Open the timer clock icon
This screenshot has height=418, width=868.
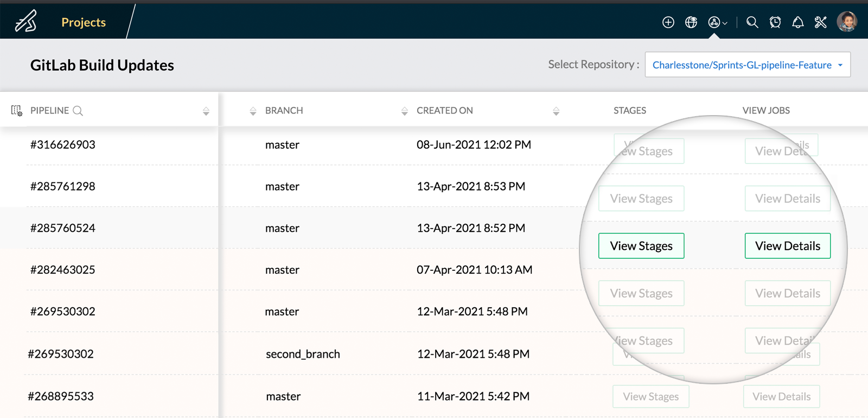coord(775,22)
